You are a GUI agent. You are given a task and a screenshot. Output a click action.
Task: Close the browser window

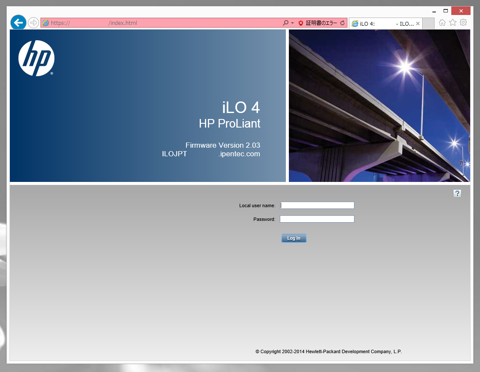[x=461, y=11]
